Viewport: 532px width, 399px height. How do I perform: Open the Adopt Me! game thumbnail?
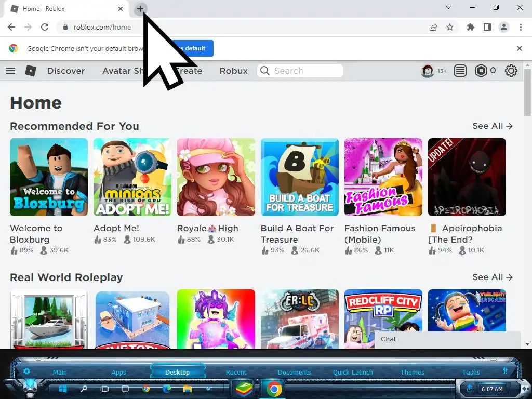click(x=132, y=177)
